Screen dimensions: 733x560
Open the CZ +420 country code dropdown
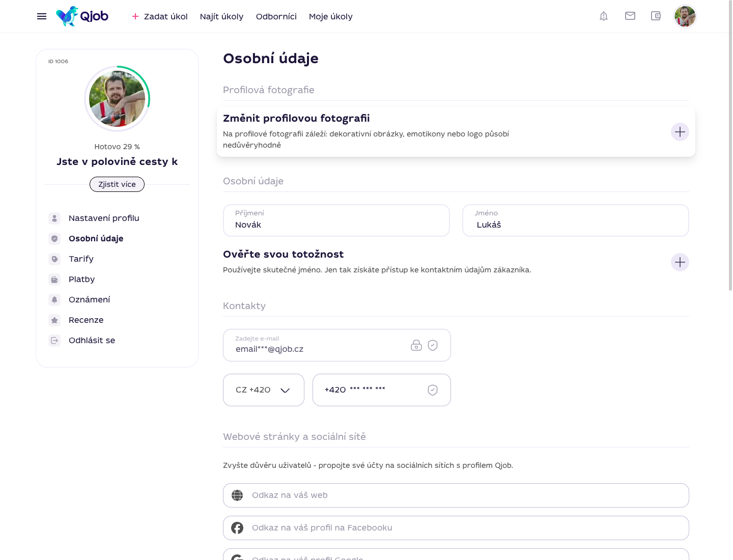(264, 390)
